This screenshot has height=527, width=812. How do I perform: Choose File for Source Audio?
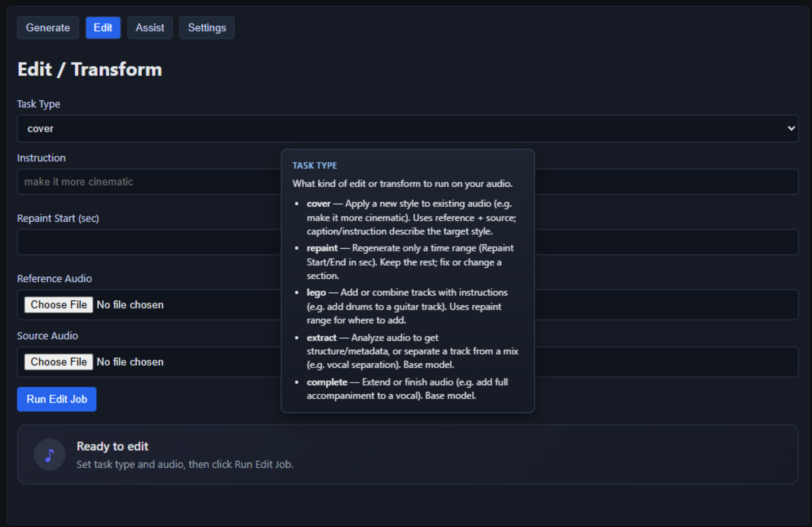pos(58,362)
